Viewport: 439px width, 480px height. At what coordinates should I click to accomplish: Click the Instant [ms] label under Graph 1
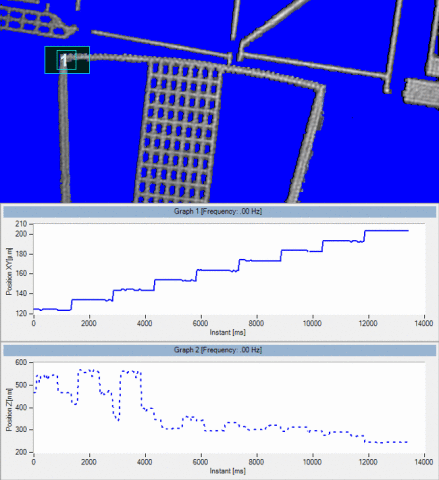click(228, 332)
